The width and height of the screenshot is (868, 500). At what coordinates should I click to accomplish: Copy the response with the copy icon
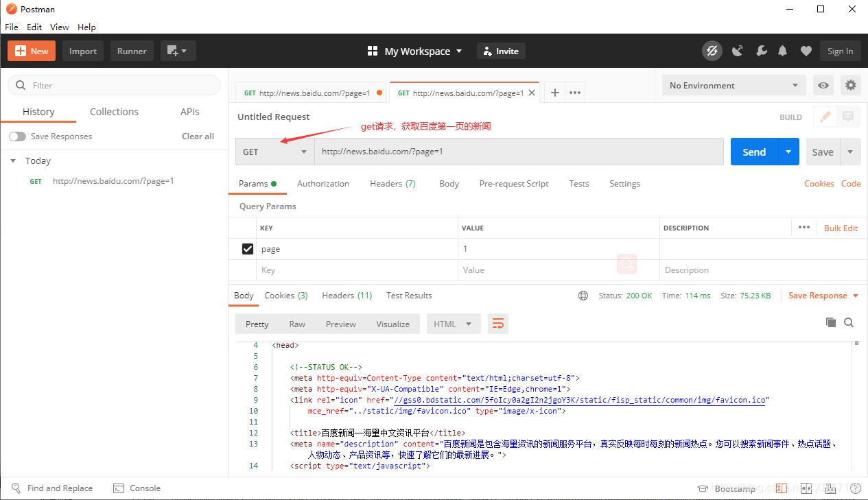(x=830, y=322)
